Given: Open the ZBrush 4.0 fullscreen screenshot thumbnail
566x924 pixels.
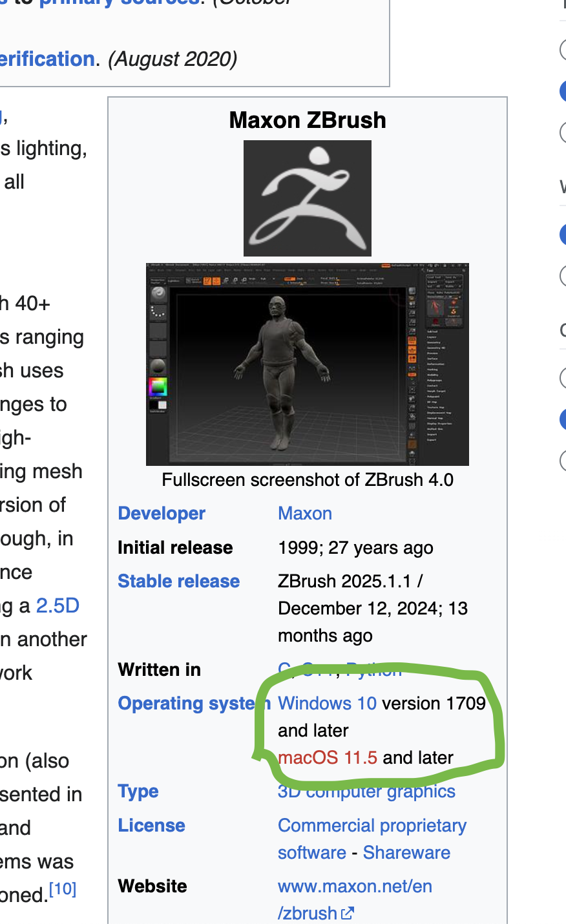Looking at the screenshot, I should [x=308, y=364].
